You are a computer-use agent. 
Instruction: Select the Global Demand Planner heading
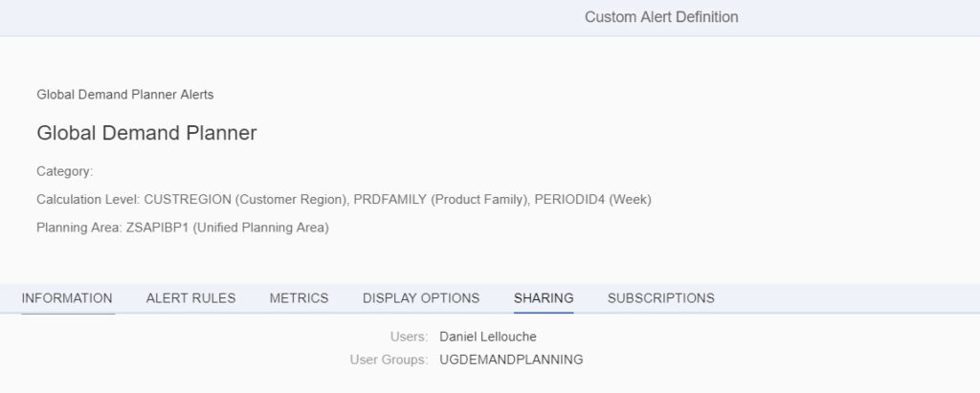146,134
